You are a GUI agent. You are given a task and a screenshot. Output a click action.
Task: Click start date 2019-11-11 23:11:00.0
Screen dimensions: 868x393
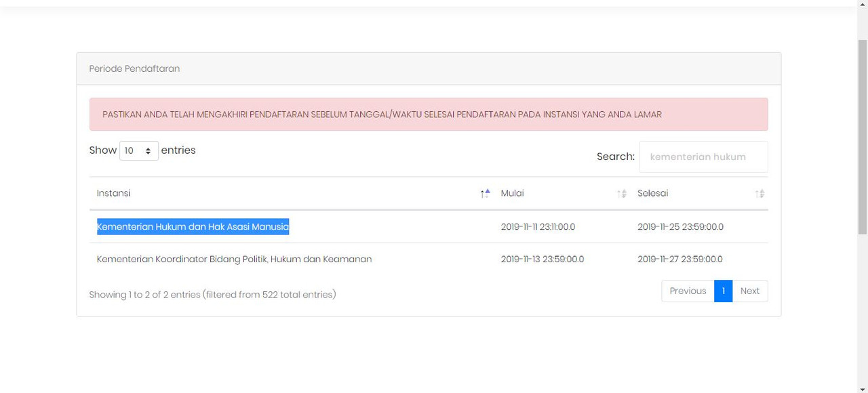pyautogui.click(x=538, y=227)
